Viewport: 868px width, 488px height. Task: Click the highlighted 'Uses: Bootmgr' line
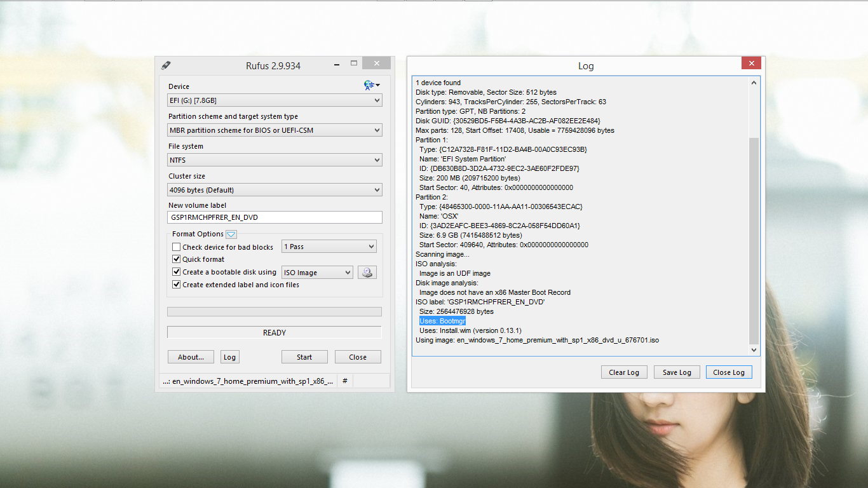point(442,321)
